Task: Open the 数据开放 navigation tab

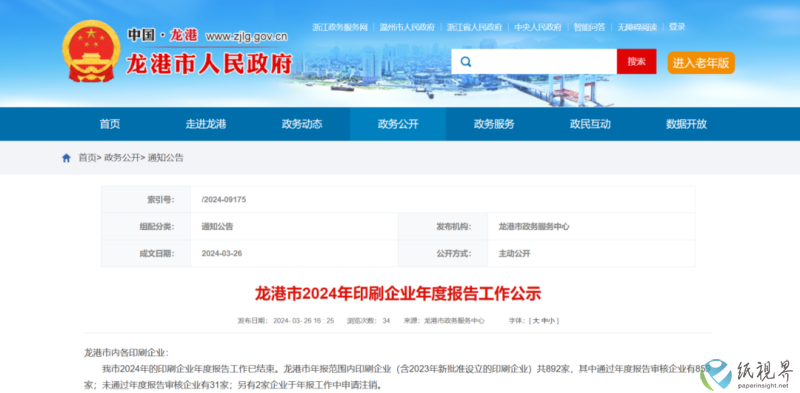Action: click(x=686, y=124)
